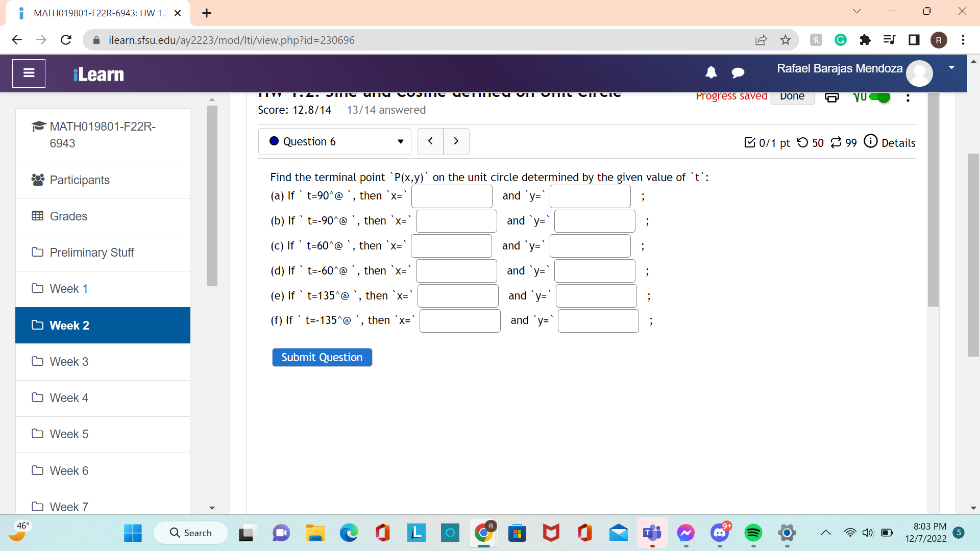Image resolution: width=980 pixels, height=551 pixels.
Task: Click the undo/attempts icon next to 50
Action: (801, 143)
